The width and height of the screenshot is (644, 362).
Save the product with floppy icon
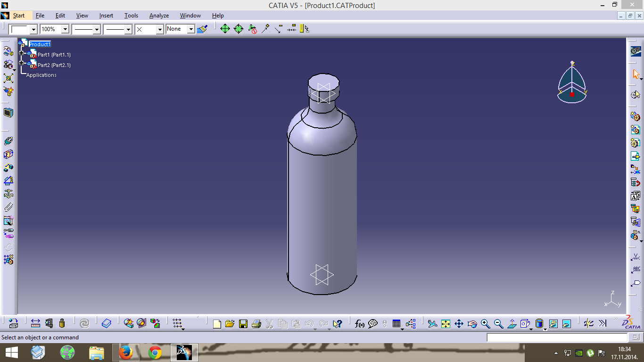coord(243,324)
